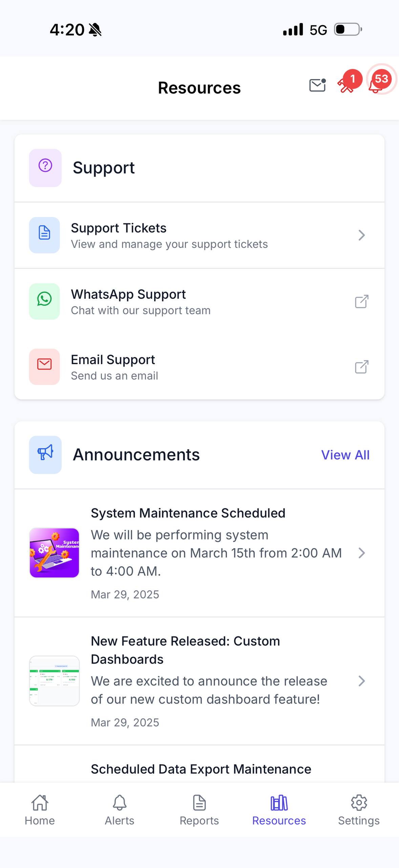The height and width of the screenshot is (868, 399).
Task: Open notifications bell showing 53
Action: coord(376,85)
